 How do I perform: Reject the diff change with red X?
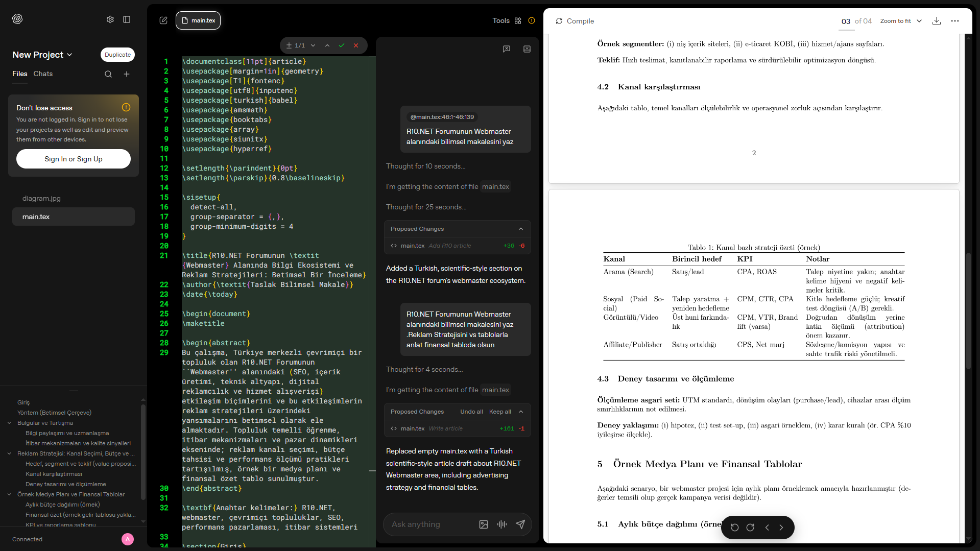tap(356, 45)
